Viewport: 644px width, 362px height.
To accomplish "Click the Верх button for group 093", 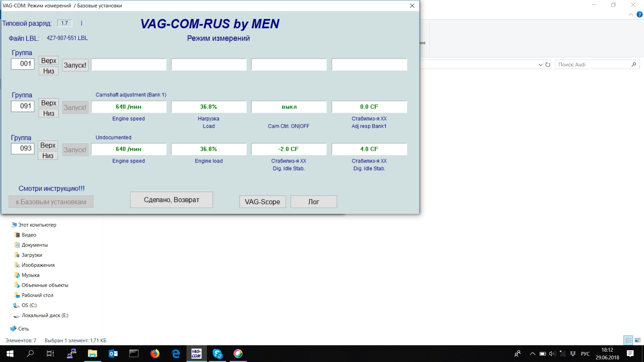I will 48,145.
